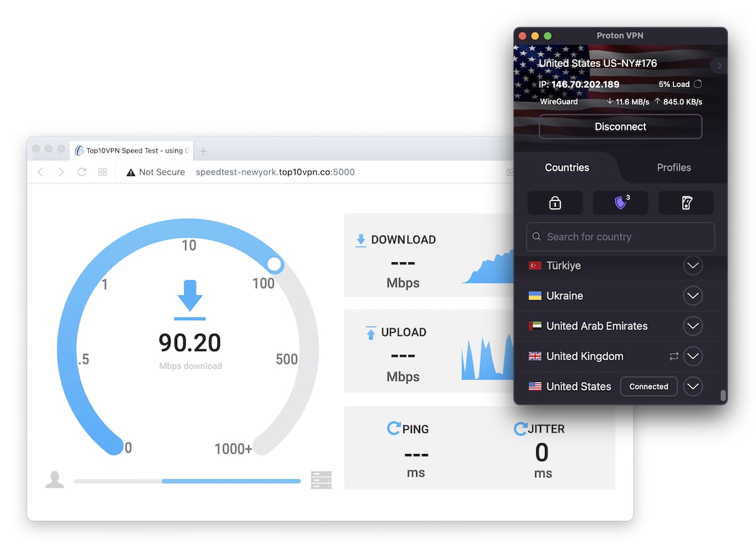Click the magnifying glass in the country search

point(536,236)
